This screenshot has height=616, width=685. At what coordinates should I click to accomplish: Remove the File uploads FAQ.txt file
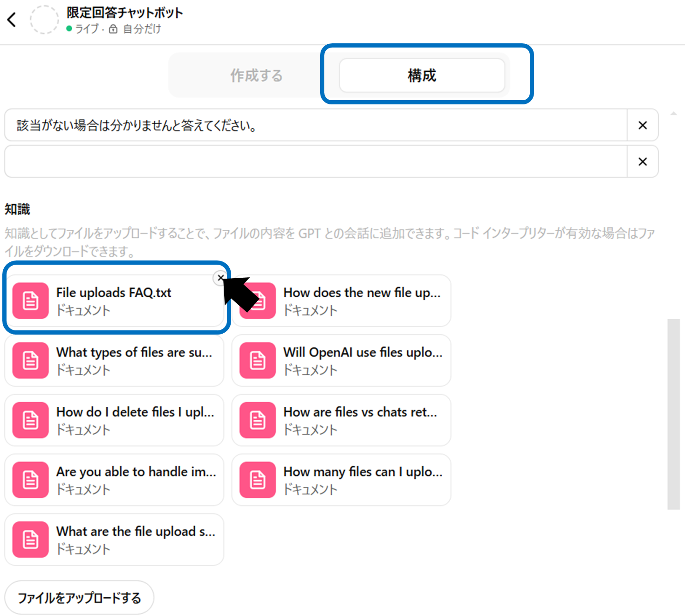[x=220, y=278]
